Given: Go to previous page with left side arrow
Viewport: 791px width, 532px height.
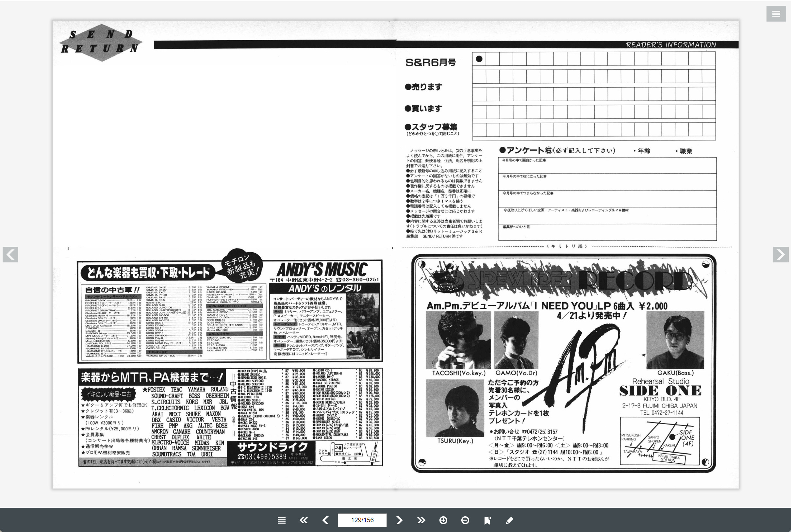Looking at the screenshot, I should pyautogui.click(x=10, y=255).
